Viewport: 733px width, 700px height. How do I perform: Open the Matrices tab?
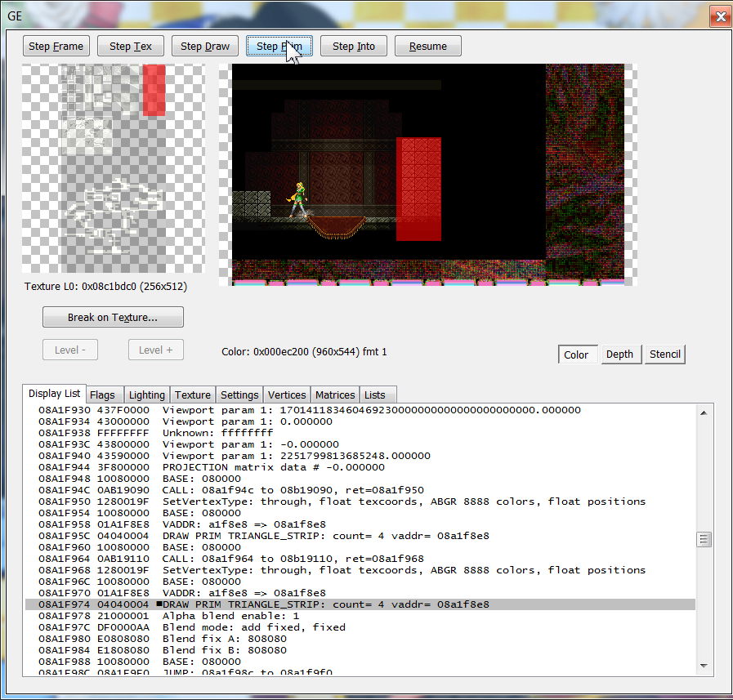tap(335, 395)
